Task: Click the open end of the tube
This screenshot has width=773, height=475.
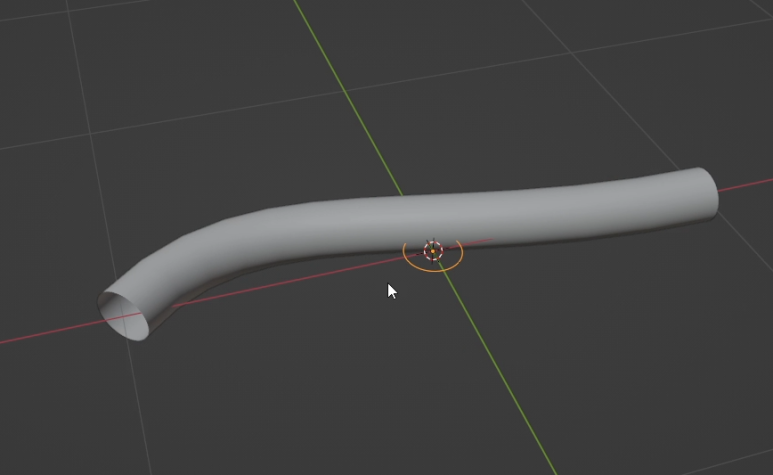Action: tap(123, 316)
